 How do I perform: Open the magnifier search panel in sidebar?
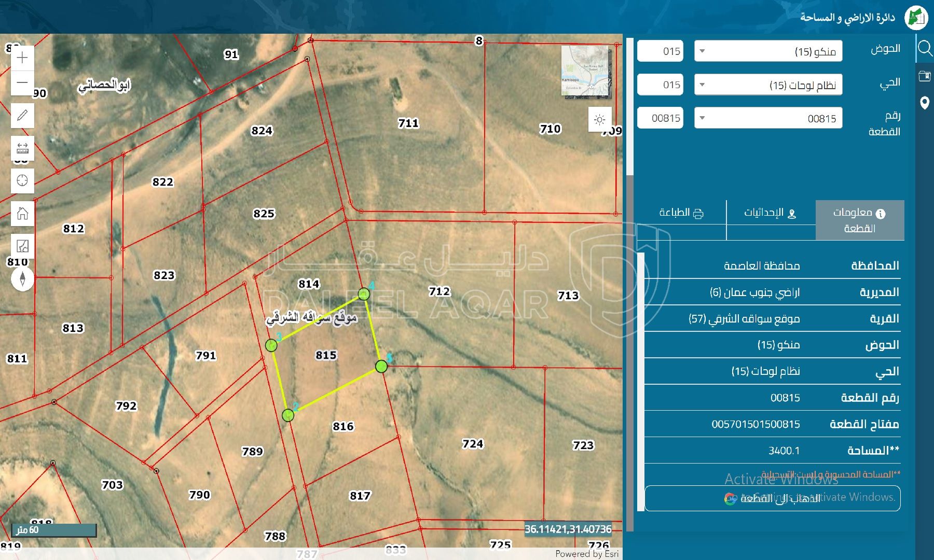pyautogui.click(x=925, y=49)
